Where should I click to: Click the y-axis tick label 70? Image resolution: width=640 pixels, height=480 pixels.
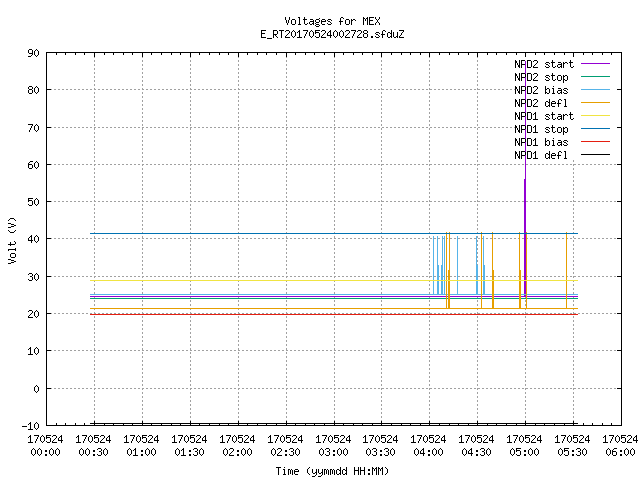[x=33, y=128]
